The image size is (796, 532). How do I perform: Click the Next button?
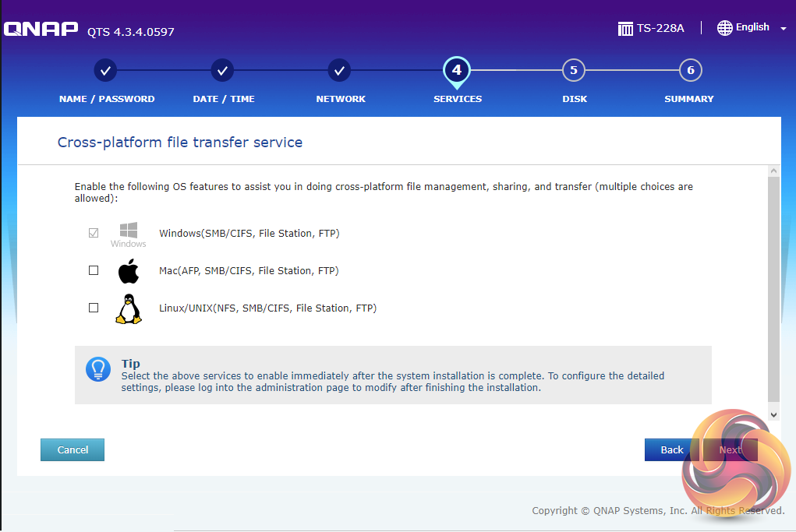tap(730, 450)
